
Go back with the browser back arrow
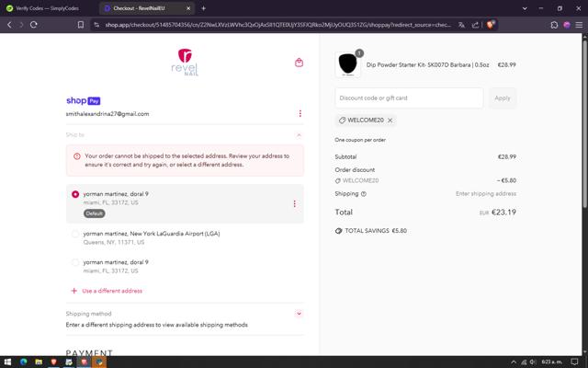point(10,25)
